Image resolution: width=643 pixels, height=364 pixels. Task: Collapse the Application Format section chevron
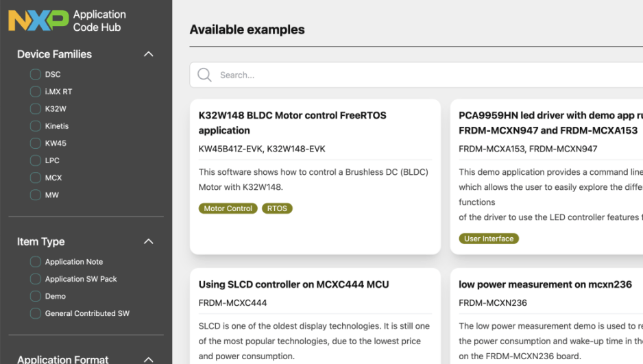point(149,359)
